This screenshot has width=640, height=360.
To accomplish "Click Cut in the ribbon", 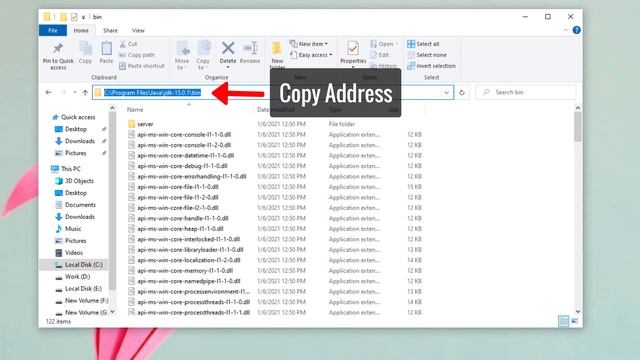I will click(129, 44).
